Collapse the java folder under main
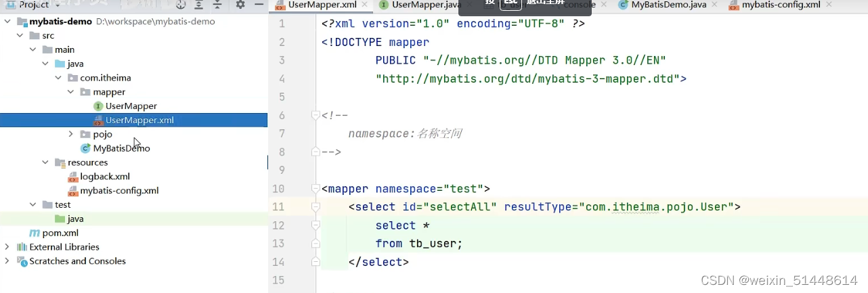Viewport: 868px width, 293px height. [x=45, y=64]
